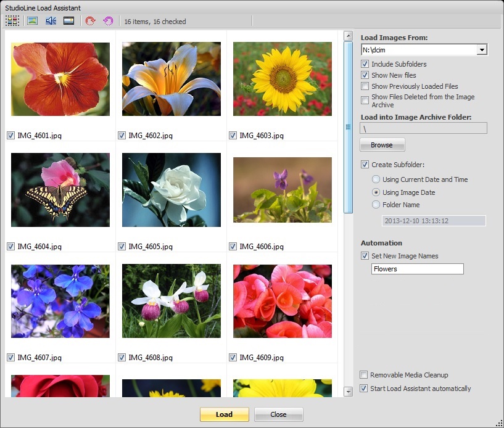This screenshot has height=428, width=504.
Task: Toggle the video files filmstrip icon
Action: [68, 21]
